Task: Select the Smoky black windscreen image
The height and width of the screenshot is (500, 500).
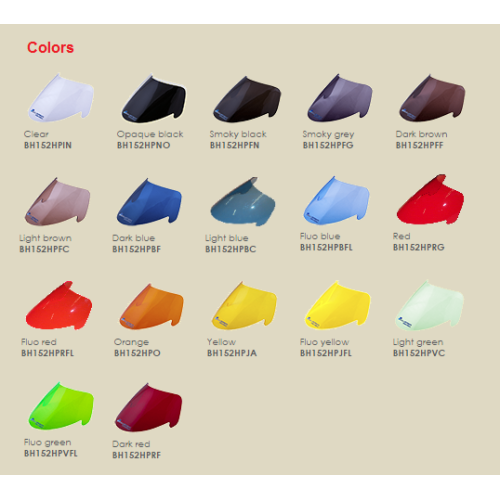Action: [247, 99]
